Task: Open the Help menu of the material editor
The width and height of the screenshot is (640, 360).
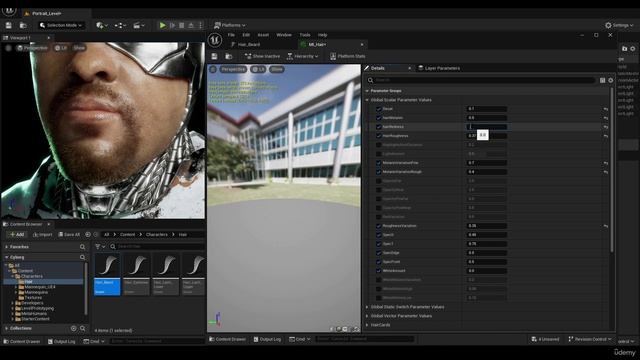Action: tap(322, 35)
